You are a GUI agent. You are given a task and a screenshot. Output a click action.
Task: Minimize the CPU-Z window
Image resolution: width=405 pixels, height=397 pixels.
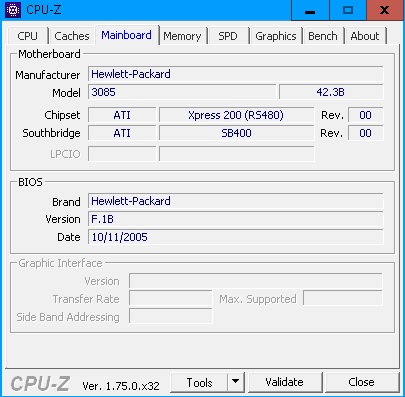310,10
